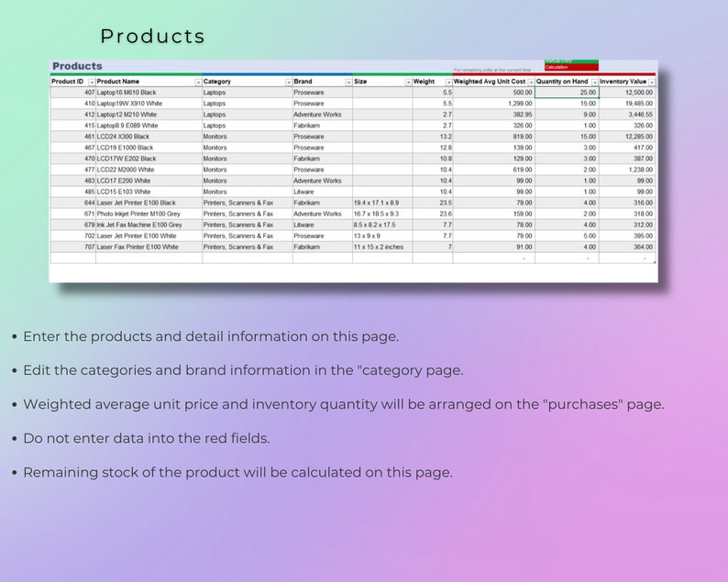Viewport: 728px width, 582px height.
Task: Click the size cell '8.5 x 8.2 x 17.5'
Action: point(382,225)
